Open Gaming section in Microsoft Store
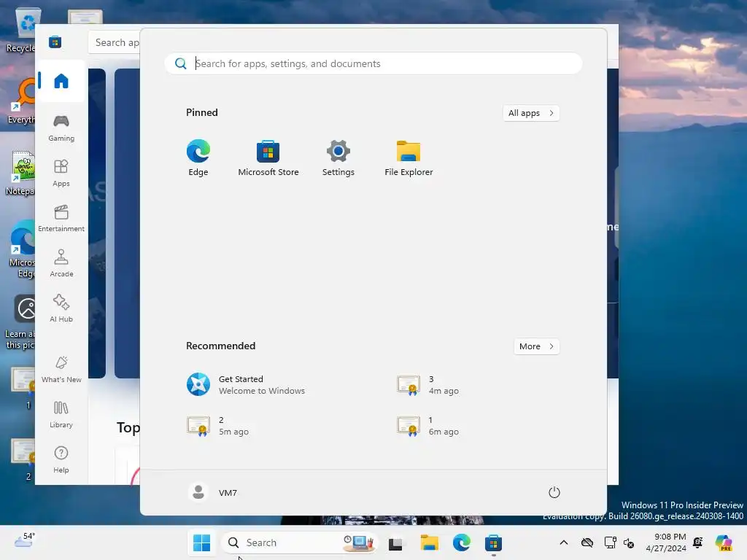747x560 pixels. point(61,128)
